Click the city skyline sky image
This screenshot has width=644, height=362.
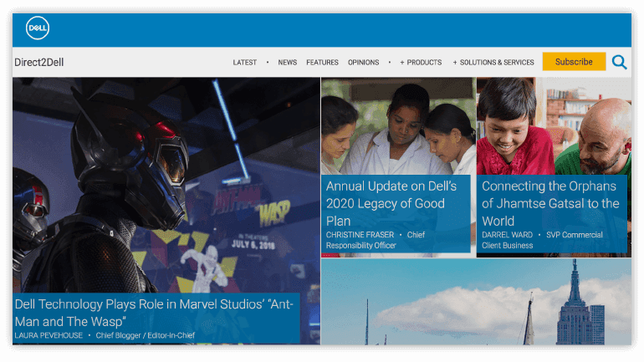click(x=477, y=302)
